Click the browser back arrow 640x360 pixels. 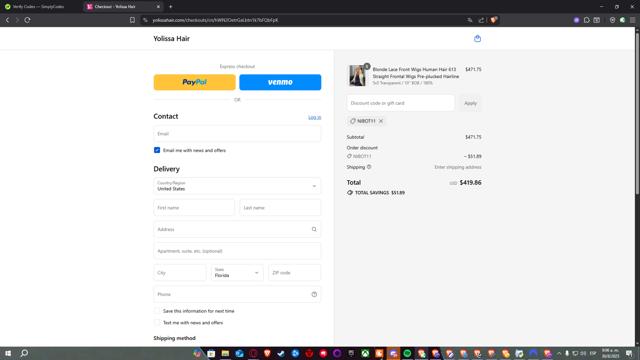[7, 20]
